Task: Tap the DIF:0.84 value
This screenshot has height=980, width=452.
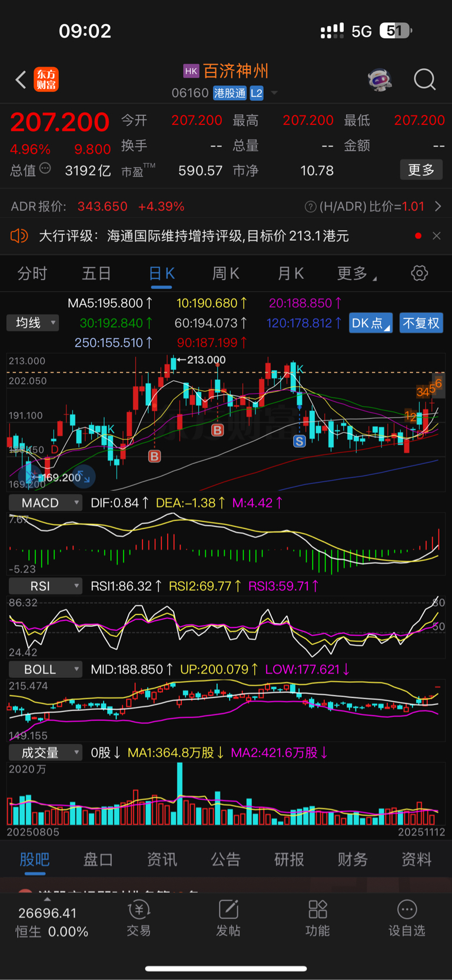Action: [121, 503]
